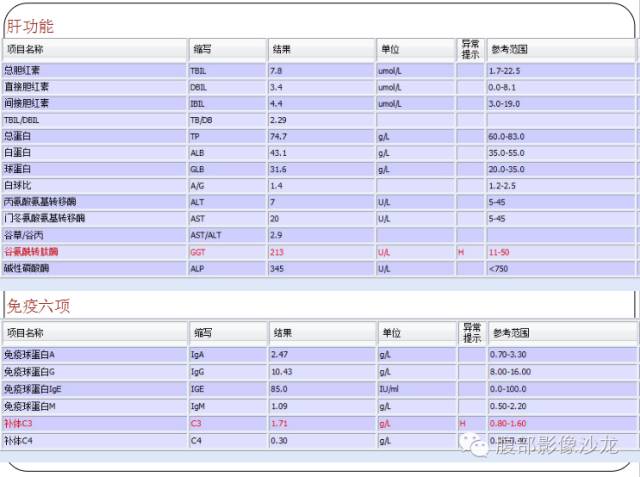Image resolution: width=640 pixels, height=477 pixels.
Task: Click 参考范围 header in 肝功能 table
Action: pyautogui.click(x=561, y=50)
